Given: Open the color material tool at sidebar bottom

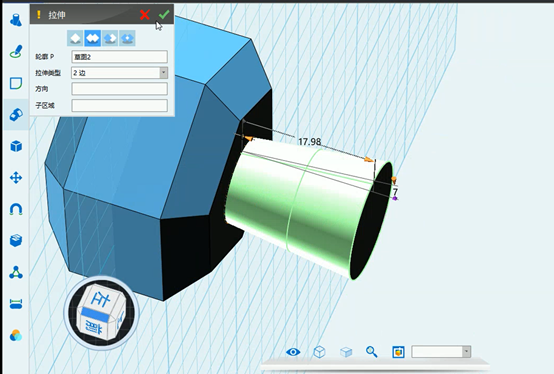Looking at the screenshot, I should [x=16, y=335].
